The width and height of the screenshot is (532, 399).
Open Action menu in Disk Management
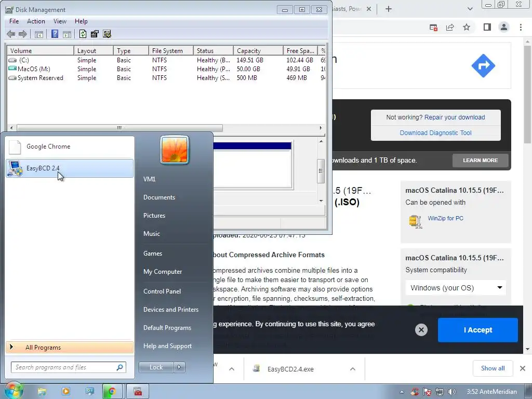pos(36,21)
